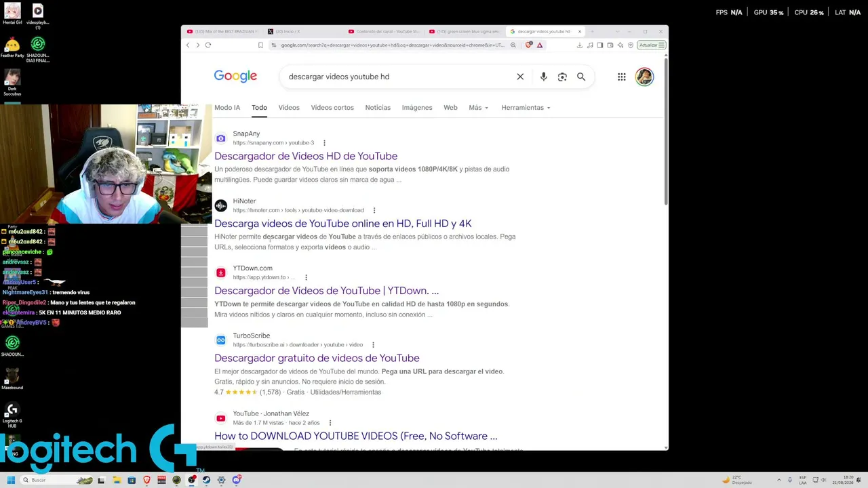The height and width of the screenshot is (488, 868).
Task: Expand the Más dropdown in search filters
Action: point(478,108)
